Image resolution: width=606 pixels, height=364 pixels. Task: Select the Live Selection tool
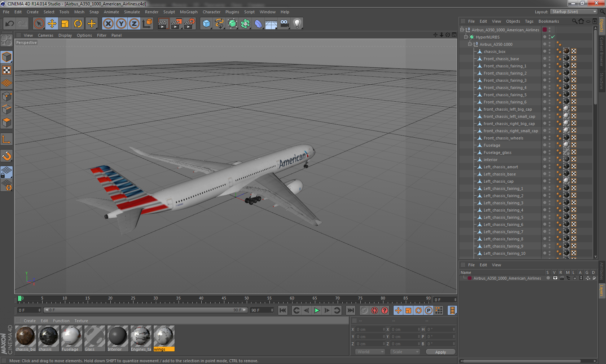pos(39,24)
